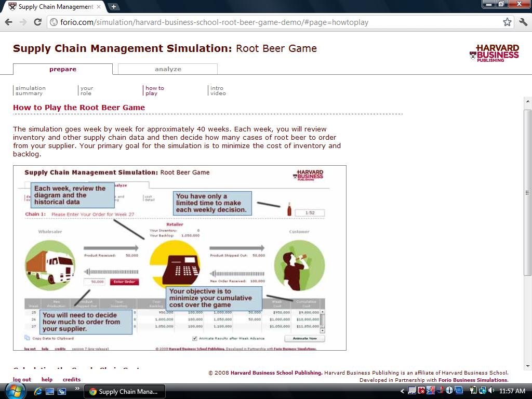This screenshot has width=532, height=399.
Task: Follow the Forio Business Simulations link
Action: pyautogui.click(x=473, y=380)
